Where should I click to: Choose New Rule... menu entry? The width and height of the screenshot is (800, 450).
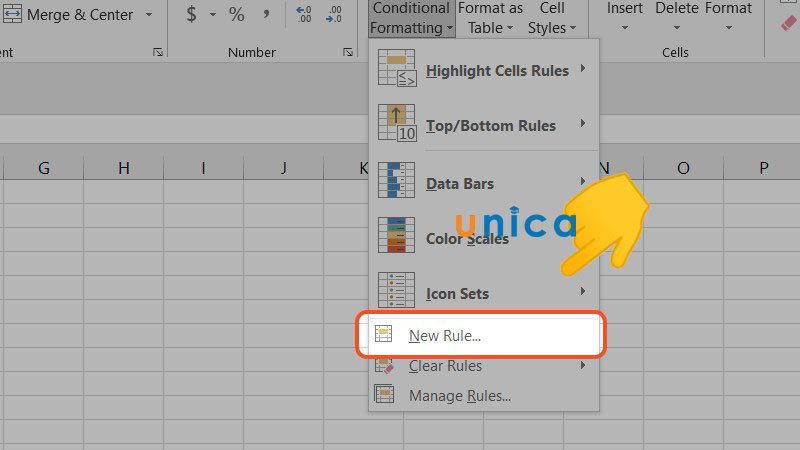point(483,335)
